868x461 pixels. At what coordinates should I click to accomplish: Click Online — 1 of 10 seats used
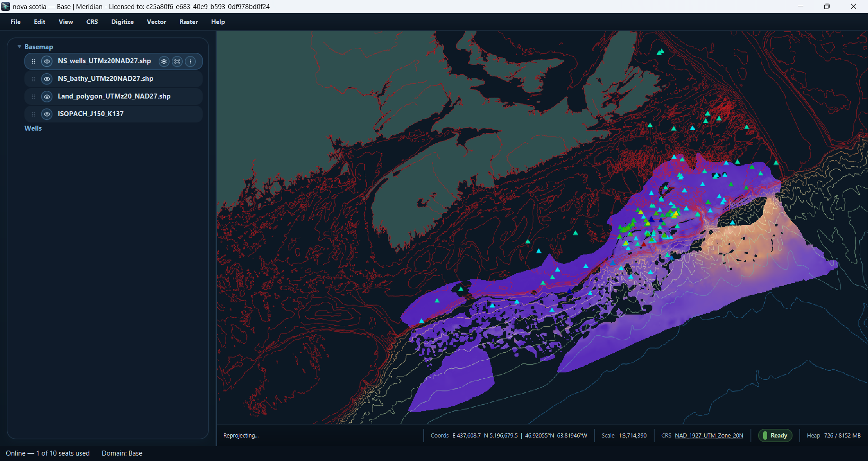click(x=47, y=453)
